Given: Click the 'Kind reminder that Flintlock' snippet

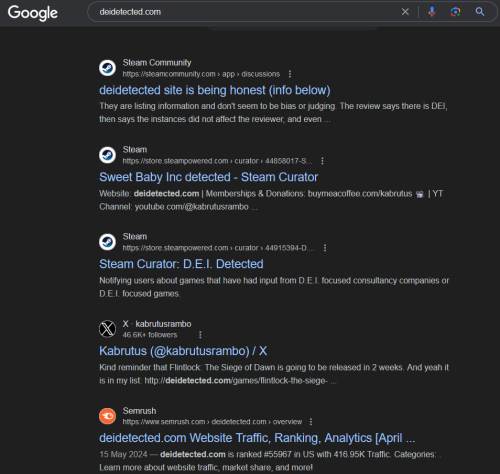Looking at the screenshot, I should (274, 374).
